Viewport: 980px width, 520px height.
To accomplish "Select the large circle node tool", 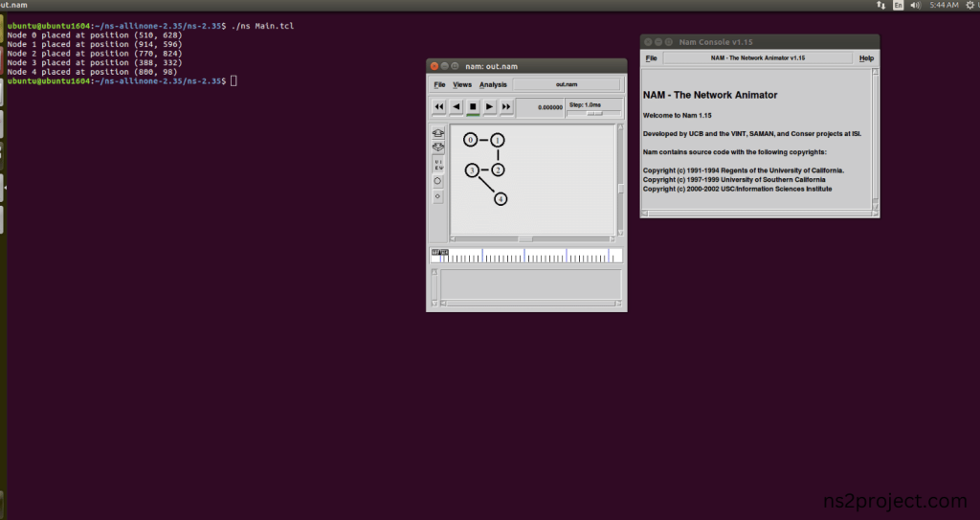I will 438,181.
